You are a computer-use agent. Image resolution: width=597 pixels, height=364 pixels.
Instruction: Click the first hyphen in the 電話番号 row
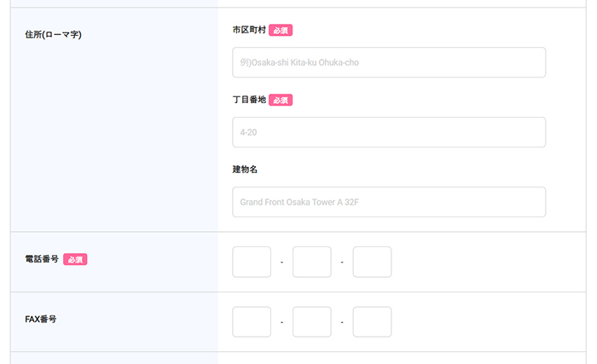click(x=281, y=263)
